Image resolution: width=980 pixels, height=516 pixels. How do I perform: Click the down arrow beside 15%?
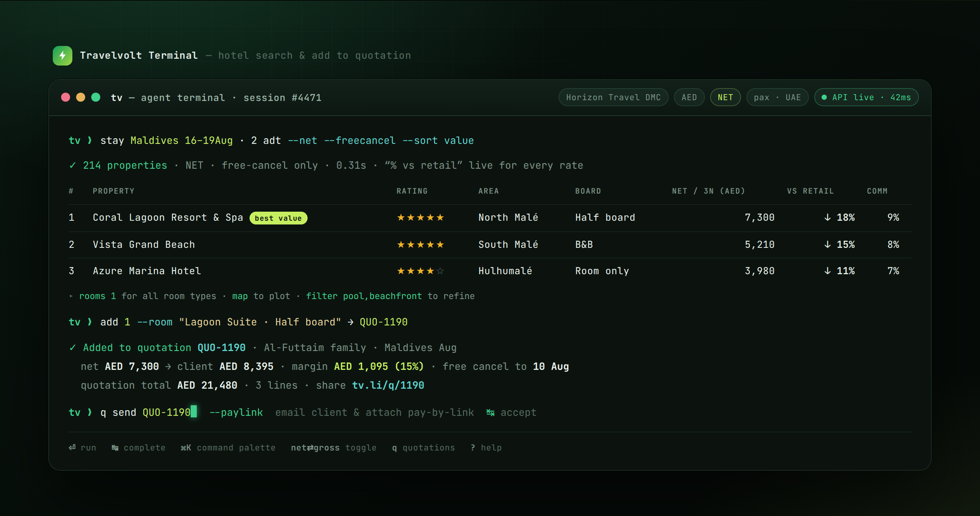[827, 244]
